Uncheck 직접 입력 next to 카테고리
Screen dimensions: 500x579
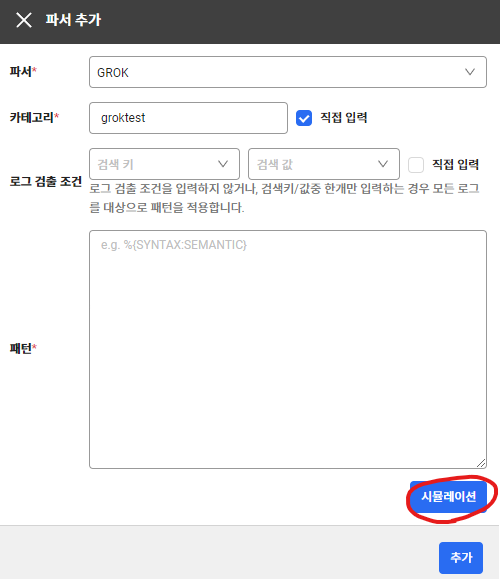click(304, 118)
